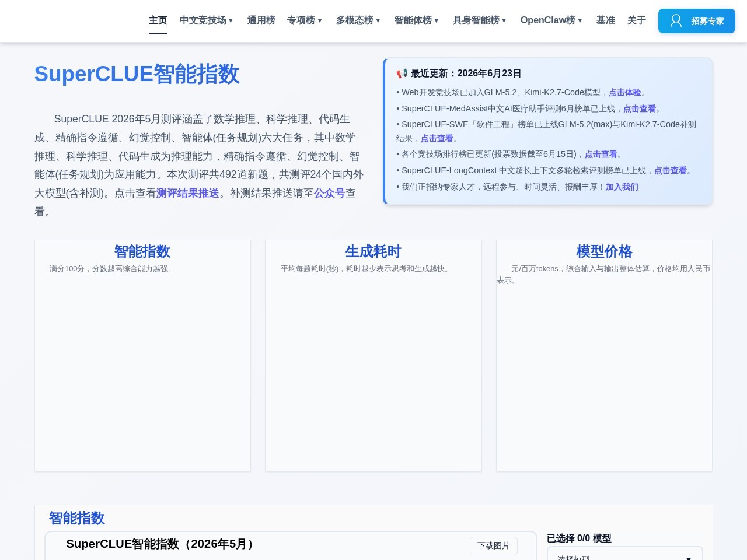Expand the OpenClaw榜 dropdown menu
The image size is (747, 560).
pyautogui.click(x=551, y=20)
